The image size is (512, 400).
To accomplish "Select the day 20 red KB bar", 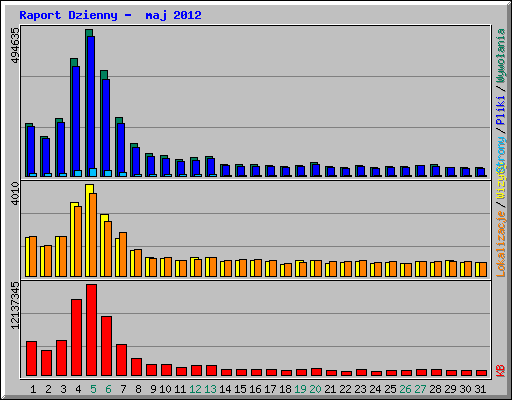I will [316, 372].
